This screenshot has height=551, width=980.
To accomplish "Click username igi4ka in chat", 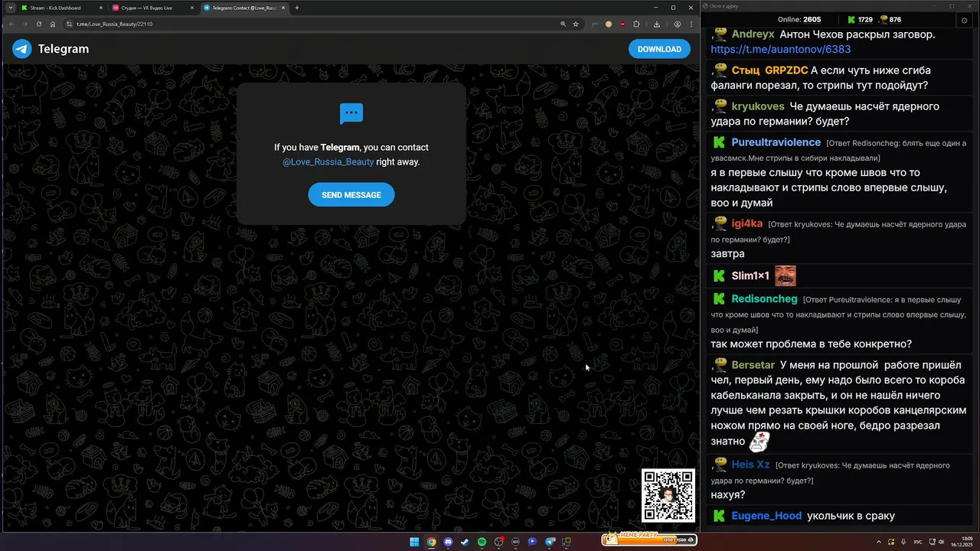I will [x=747, y=223].
